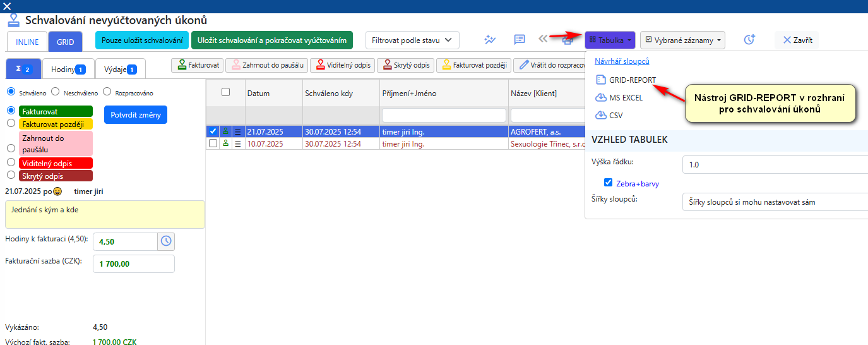Viewport: 868px width, 345px height.
Task: Click the Potvrdit změny button
Action: click(135, 115)
